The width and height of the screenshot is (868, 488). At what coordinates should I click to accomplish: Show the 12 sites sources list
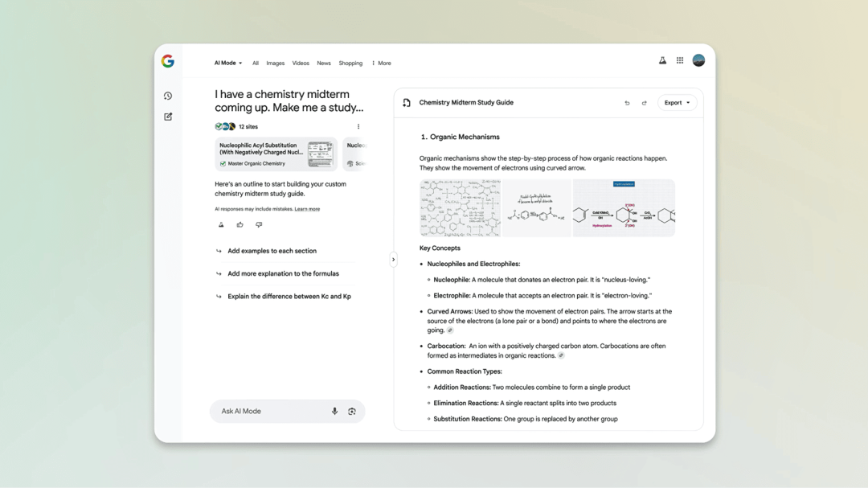click(236, 127)
